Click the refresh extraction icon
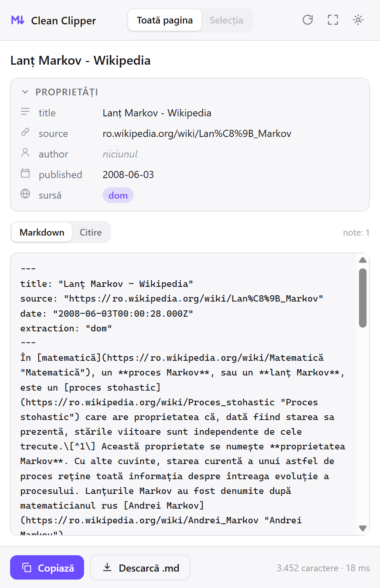Screen dimensions: 380x588 click(x=308, y=20)
